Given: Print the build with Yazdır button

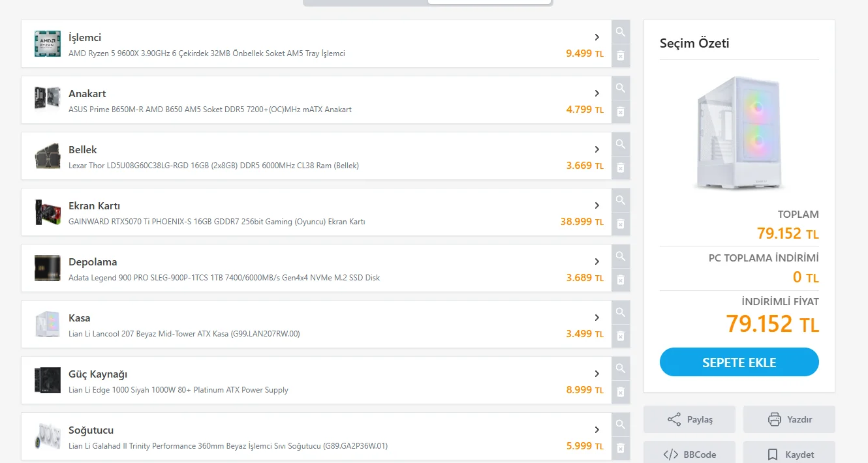Looking at the screenshot, I should point(789,419).
